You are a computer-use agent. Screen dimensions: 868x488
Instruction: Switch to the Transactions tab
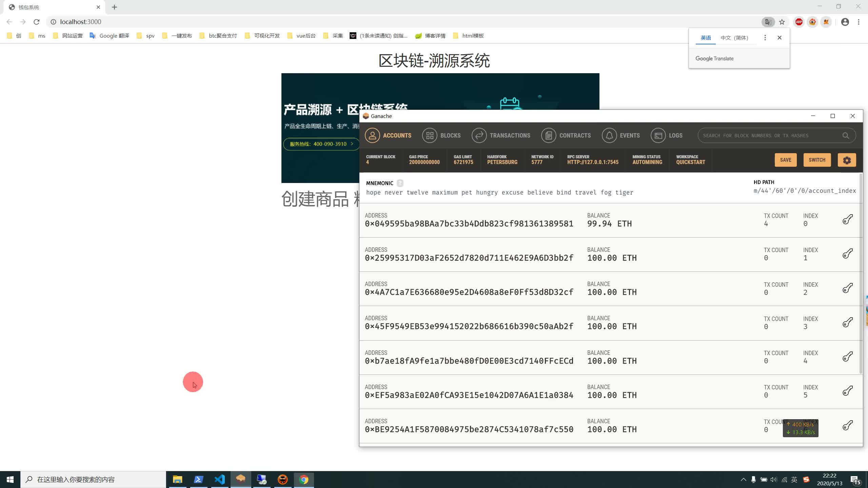[501, 136]
